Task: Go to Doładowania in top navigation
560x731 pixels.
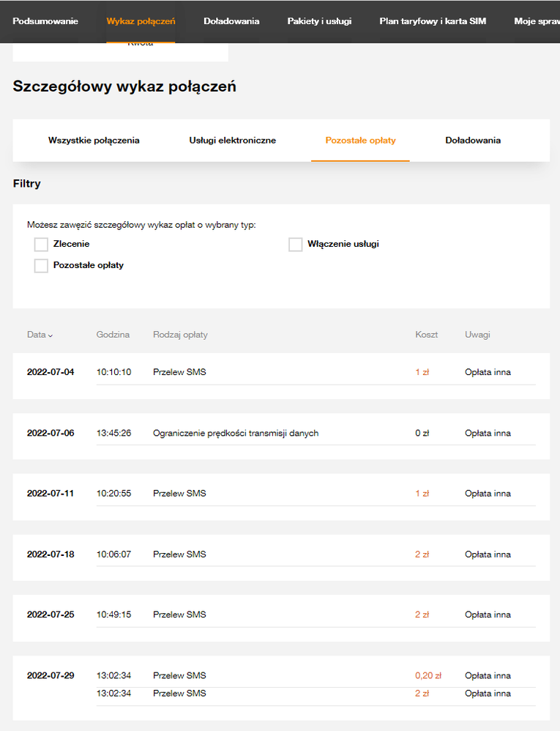Action: pos(231,21)
